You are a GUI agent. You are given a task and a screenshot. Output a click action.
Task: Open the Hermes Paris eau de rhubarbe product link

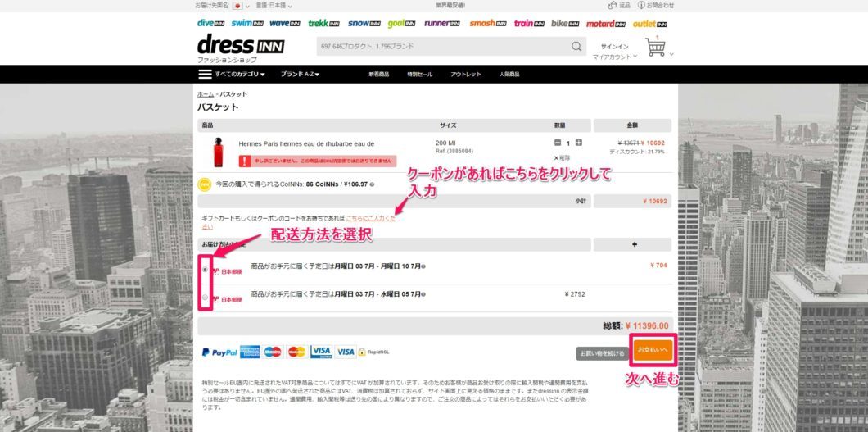[306, 143]
